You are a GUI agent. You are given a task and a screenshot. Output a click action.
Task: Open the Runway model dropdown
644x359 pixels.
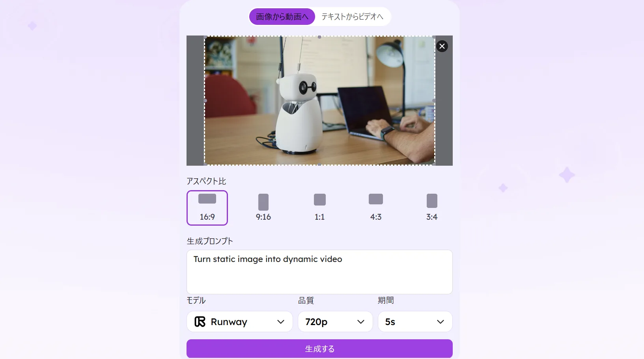[240, 322]
